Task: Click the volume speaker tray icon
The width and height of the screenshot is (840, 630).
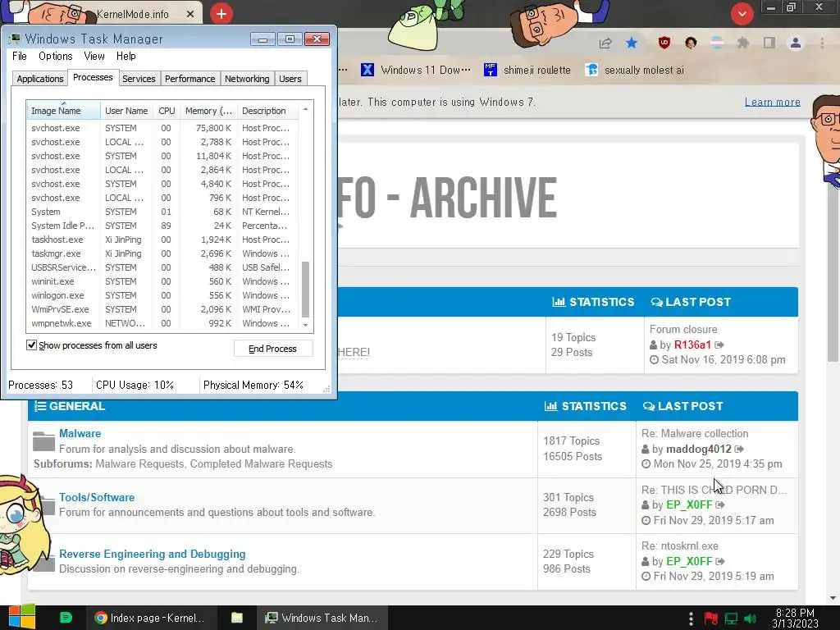Action: (750, 619)
